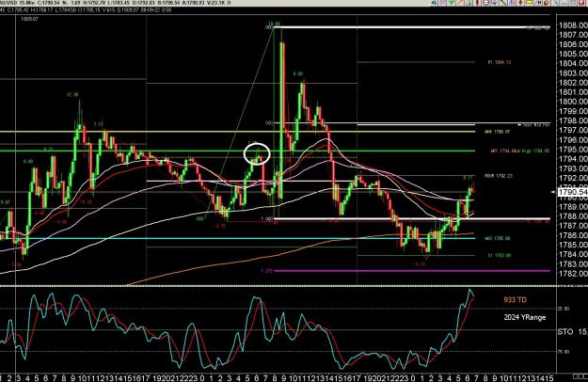Viewport: 588px width, 382px height.
Task: Click the yellow rectangle toolbar icon
Action: (x=529, y=2)
